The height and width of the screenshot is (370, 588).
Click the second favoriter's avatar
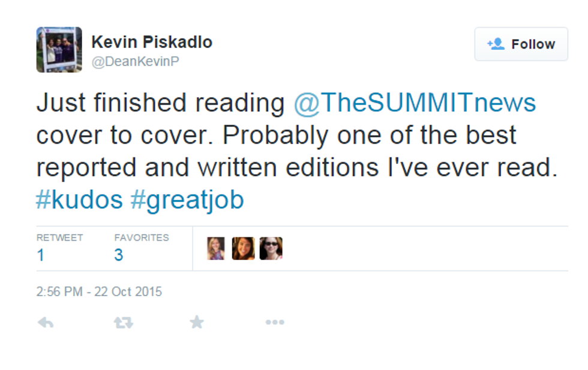243,248
